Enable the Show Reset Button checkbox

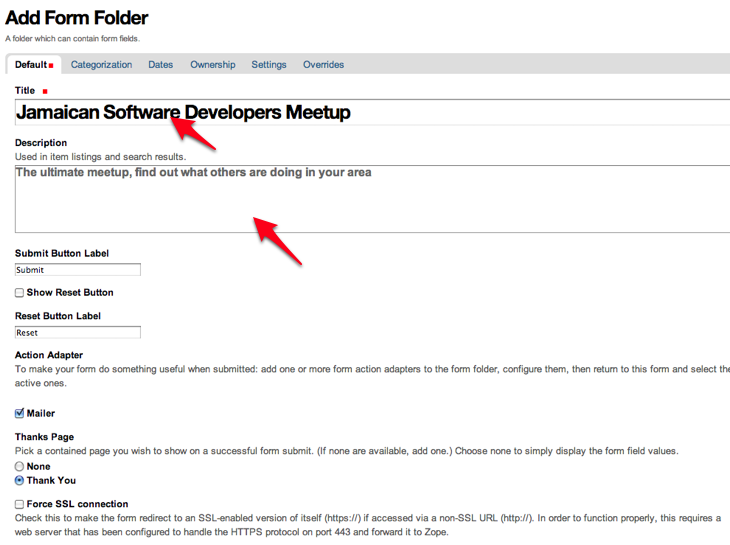(x=20, y=293)
